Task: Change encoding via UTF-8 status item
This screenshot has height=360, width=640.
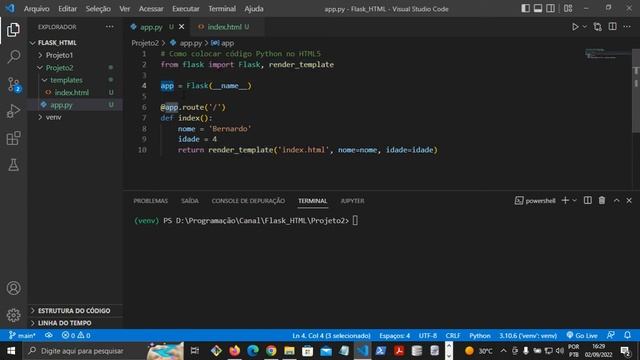Action: tap(428, 336)
